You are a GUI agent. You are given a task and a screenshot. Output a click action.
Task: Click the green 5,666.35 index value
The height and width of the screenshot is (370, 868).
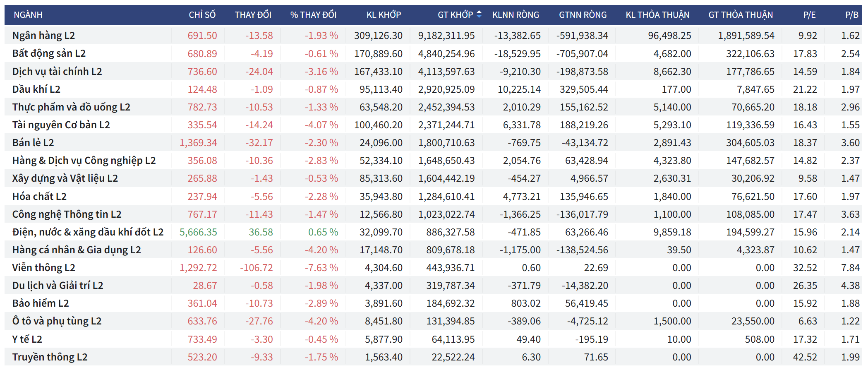198,232
